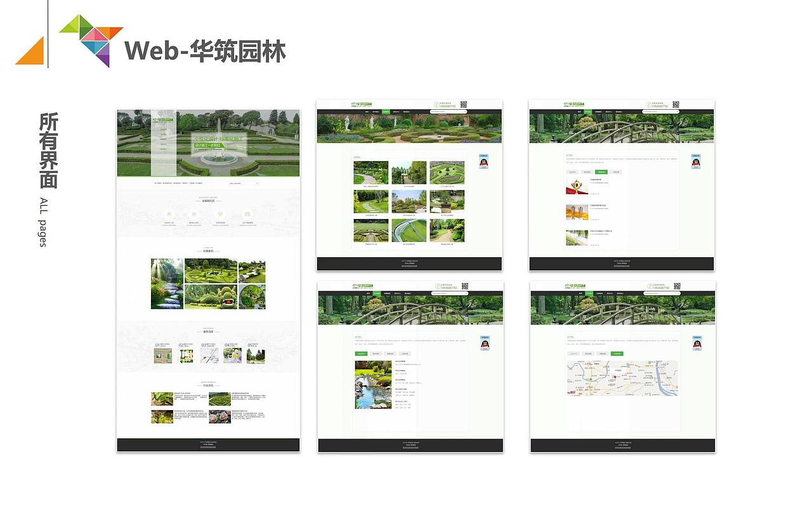This screenshot has width=812, height=506.
Task: Click fountain hero image on homepage mockup
Action: pyautogui.click(x=208, y=143)
